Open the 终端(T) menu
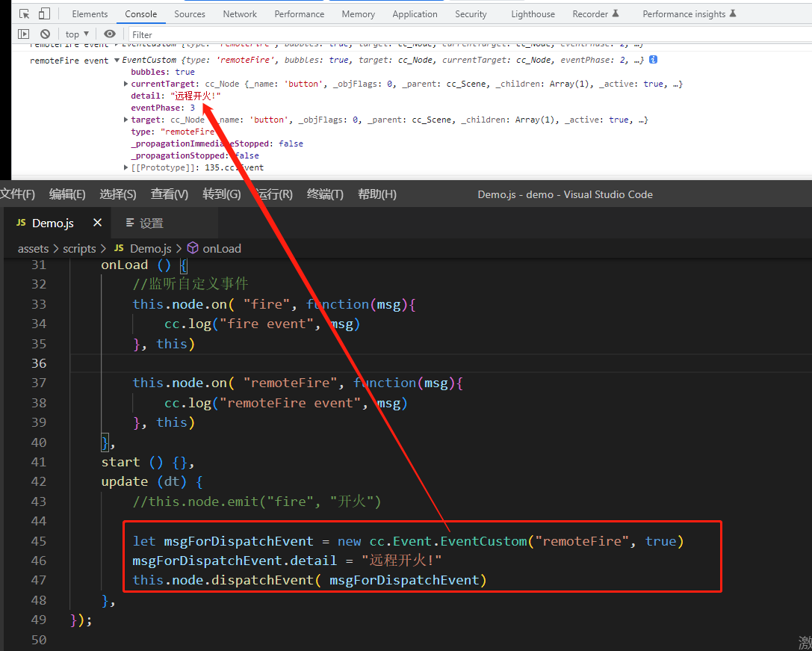812x651 pixels. click(325, 194)
